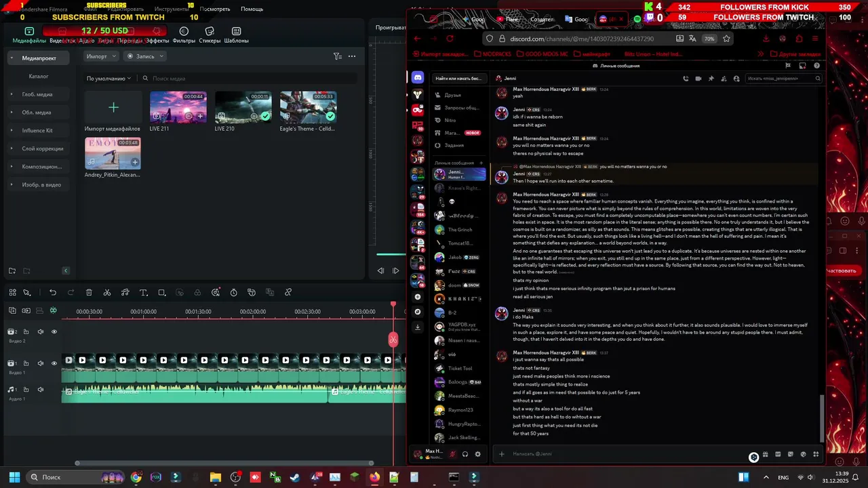This screenshot has height=488, width=868.
Task: Open the Запись dropdown
Action: click(x=144, y=56)
